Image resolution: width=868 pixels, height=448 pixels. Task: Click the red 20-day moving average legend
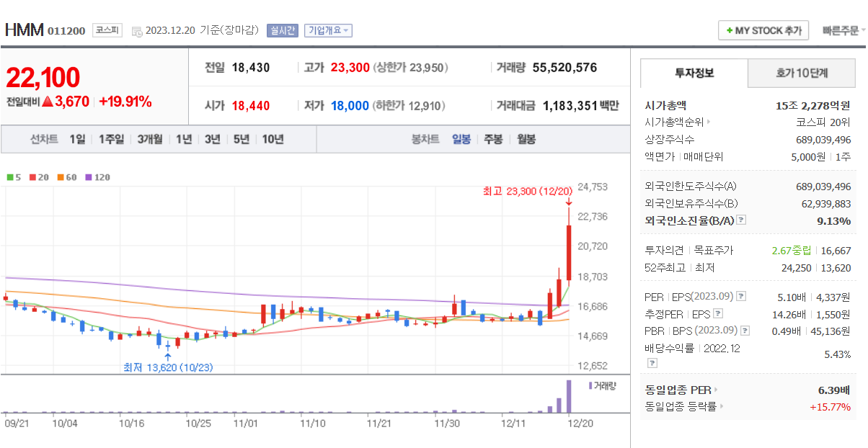(x=38, y=176)
